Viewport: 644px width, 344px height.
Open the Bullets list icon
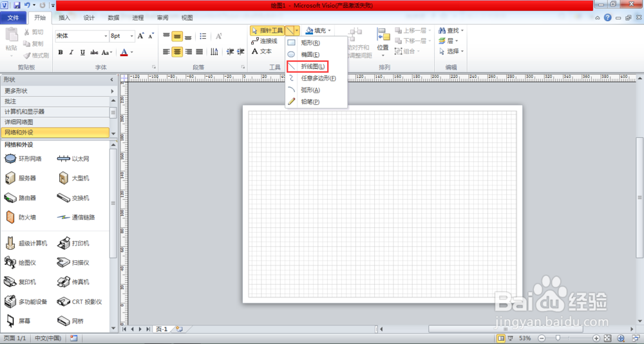(x=203, y=36)
